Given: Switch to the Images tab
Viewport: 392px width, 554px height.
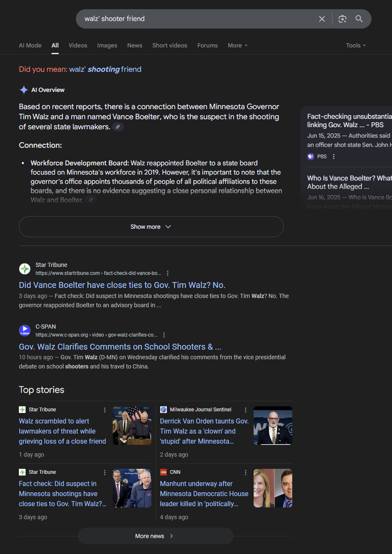Looking at the screenshot, I should 107,45.
